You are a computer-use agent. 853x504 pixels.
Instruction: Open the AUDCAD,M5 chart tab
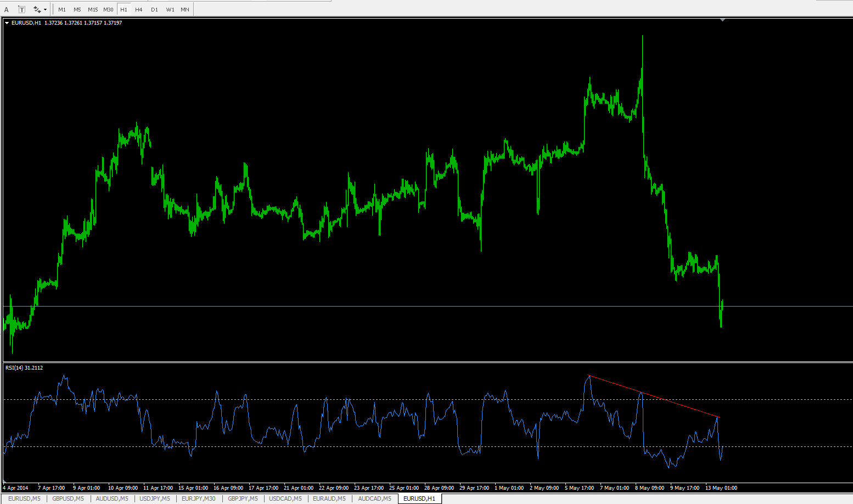pos(375,499)
